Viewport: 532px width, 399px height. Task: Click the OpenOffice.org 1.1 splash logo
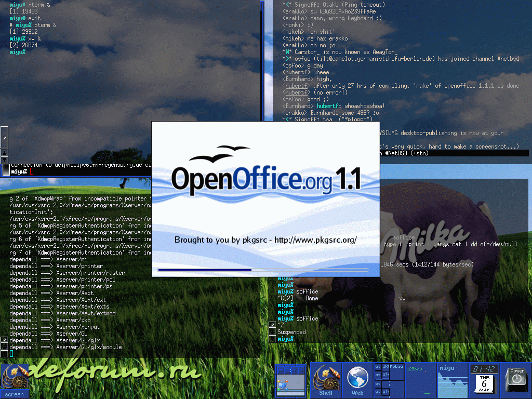coord(265,172)
